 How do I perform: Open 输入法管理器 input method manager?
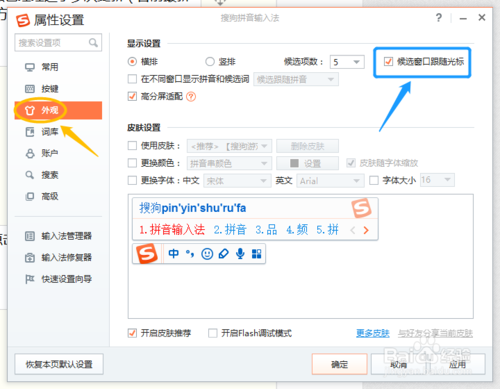[58, 236]
